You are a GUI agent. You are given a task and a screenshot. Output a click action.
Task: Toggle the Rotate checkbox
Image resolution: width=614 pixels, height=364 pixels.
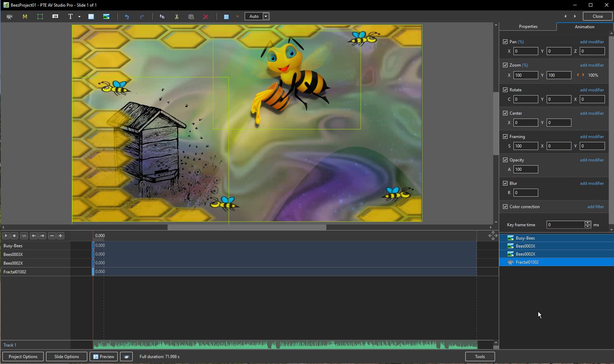pyautogui.click(x=505, y=90)
